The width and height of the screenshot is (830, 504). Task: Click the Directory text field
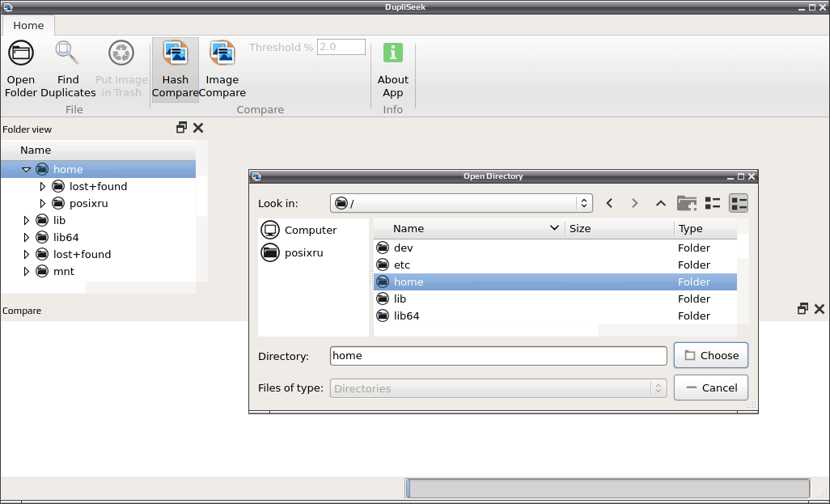click(x=498, y=356)
